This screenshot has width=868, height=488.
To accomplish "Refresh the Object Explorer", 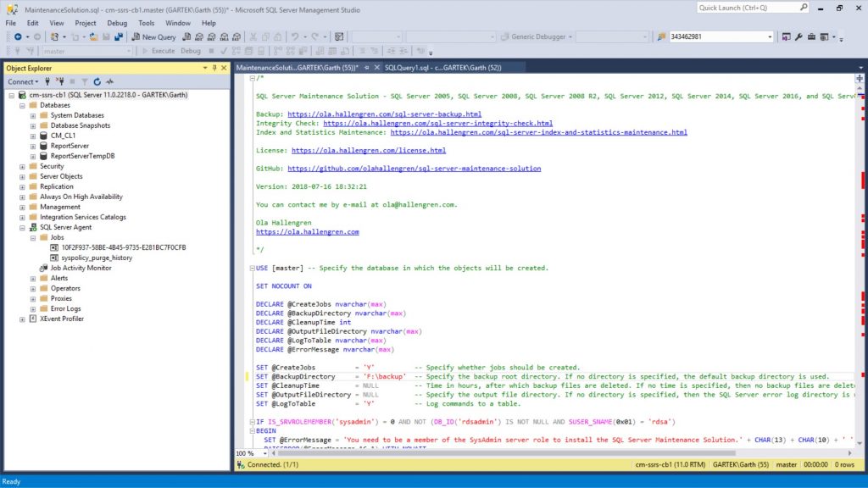I will point(97,81).
